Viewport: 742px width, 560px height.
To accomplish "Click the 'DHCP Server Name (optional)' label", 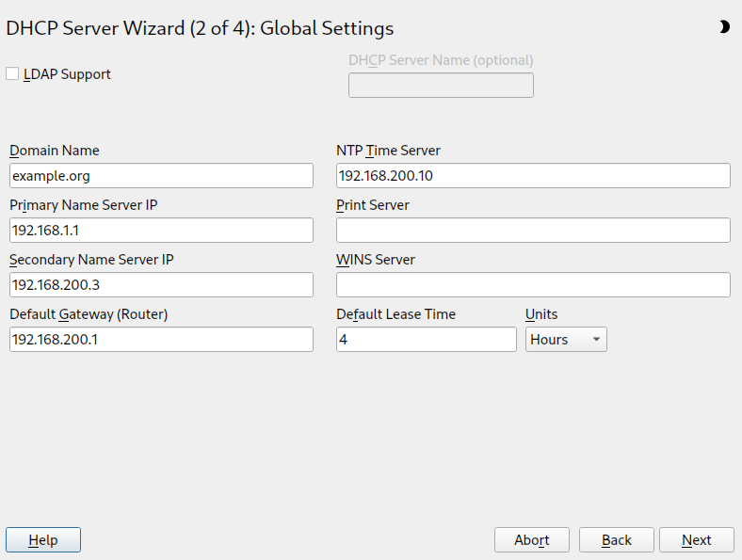I will (441, 60).
